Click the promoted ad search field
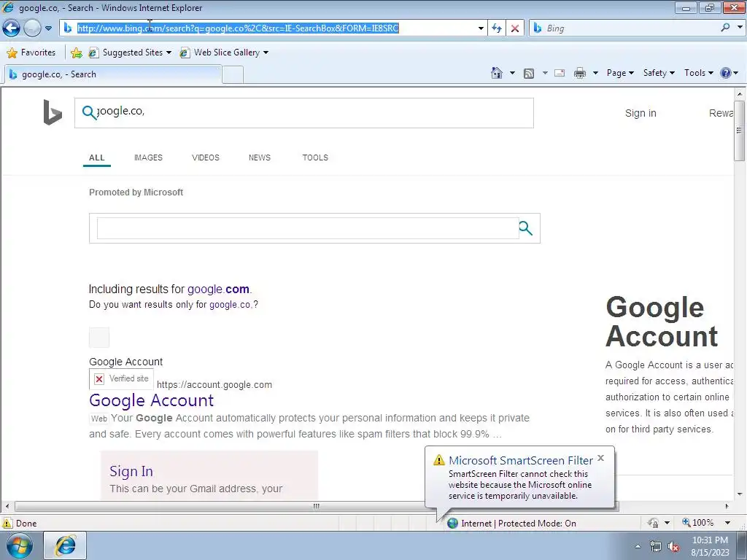 point(308,228)
